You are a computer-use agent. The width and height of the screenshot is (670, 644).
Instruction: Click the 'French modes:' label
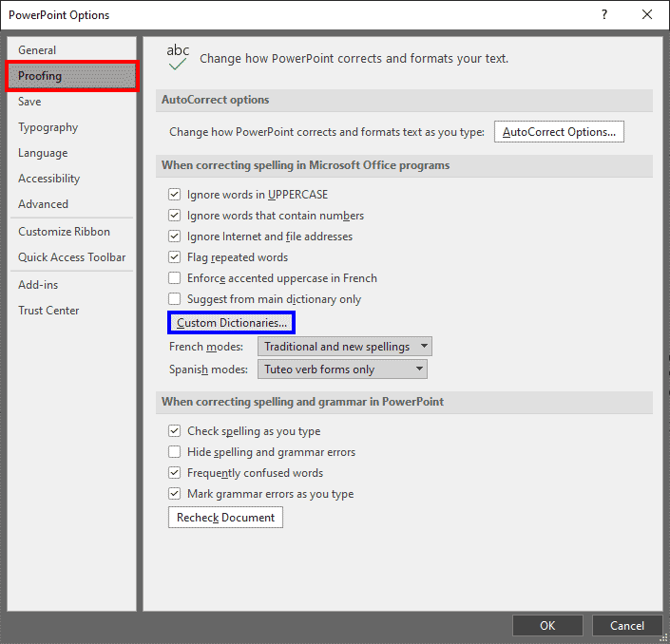coord(206,347)
